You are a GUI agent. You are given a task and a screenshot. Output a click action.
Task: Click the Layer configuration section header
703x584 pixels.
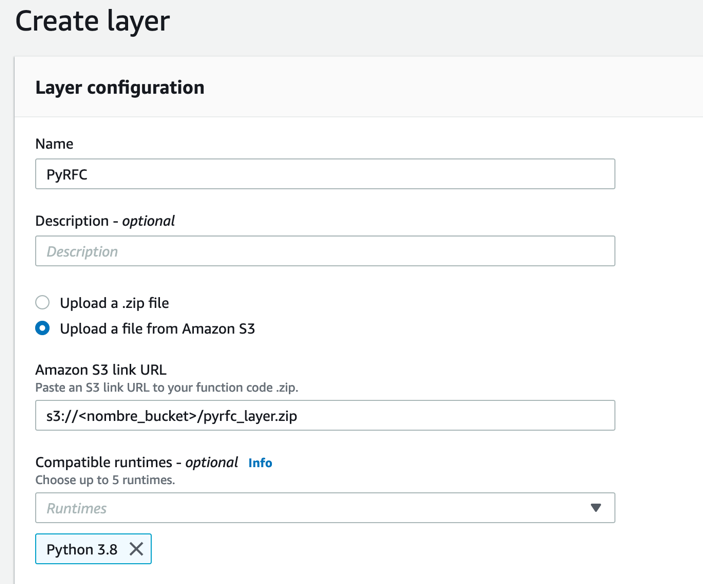[x=120, y=88]
